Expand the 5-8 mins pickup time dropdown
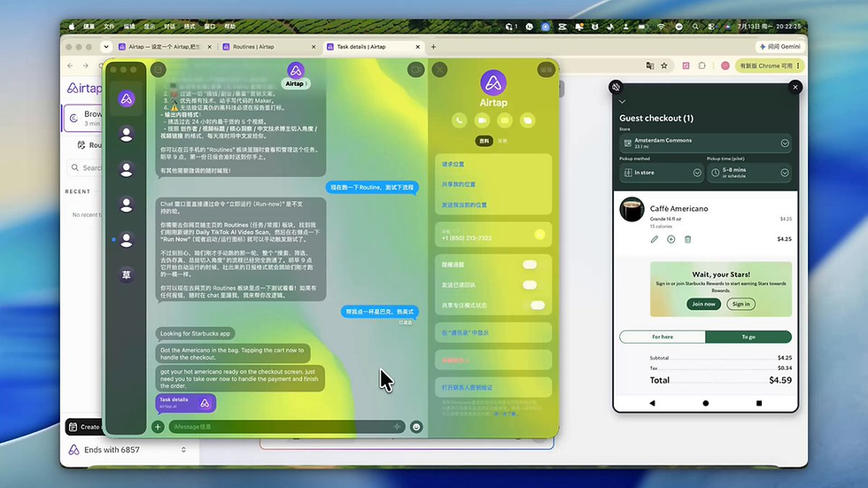Viewport: 868px width, 488px height. tap(785, 173)
